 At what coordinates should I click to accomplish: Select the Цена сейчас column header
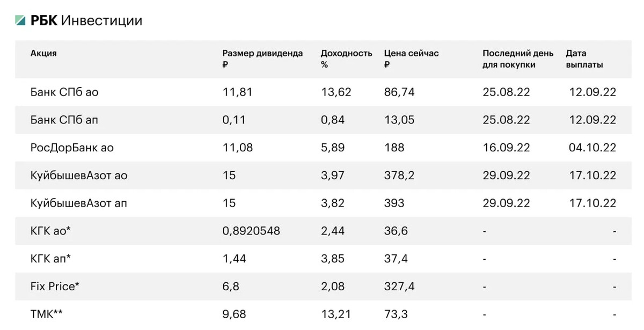click(x=411, y=59)
